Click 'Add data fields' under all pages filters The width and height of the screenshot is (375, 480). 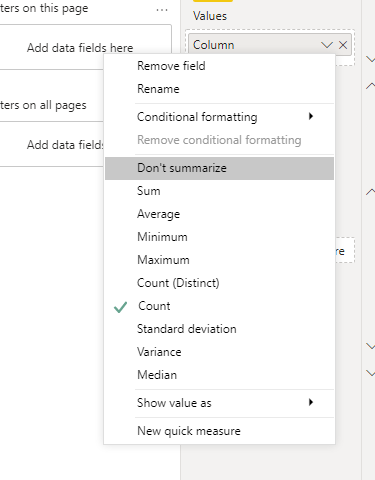pos(65,145)
